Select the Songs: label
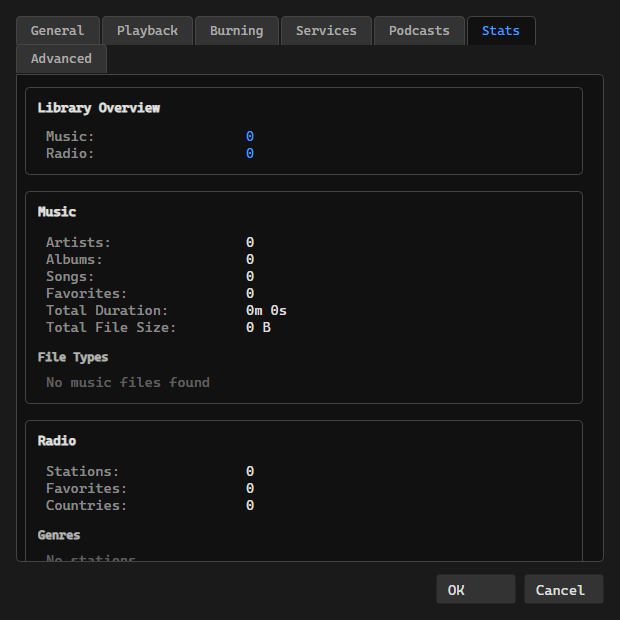620x620 pixels. [70, 276]
